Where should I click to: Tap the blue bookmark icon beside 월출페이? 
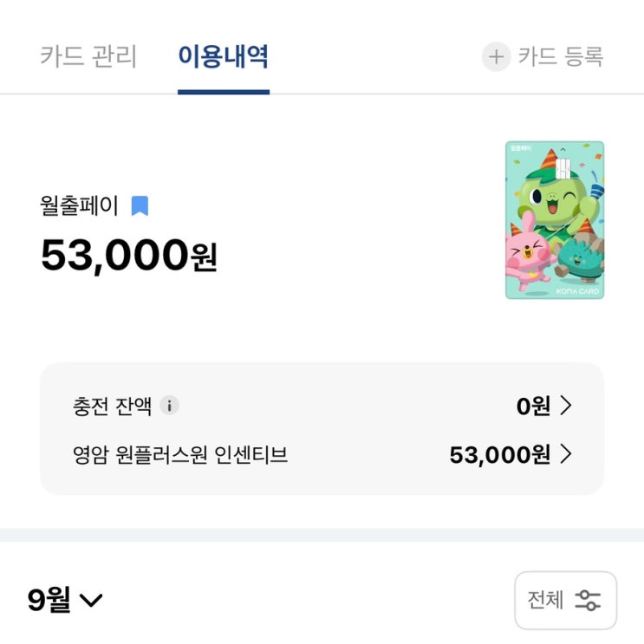[x=140, y=205]
